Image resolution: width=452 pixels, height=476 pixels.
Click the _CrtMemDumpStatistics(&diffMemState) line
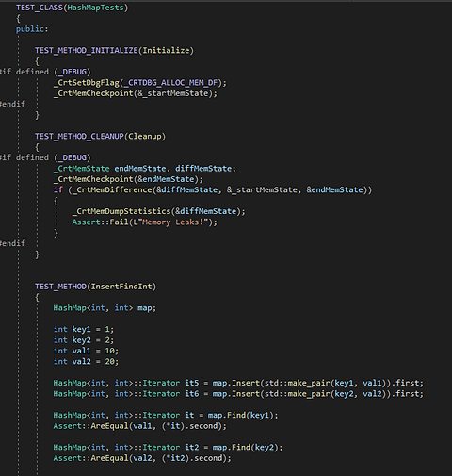159,211
